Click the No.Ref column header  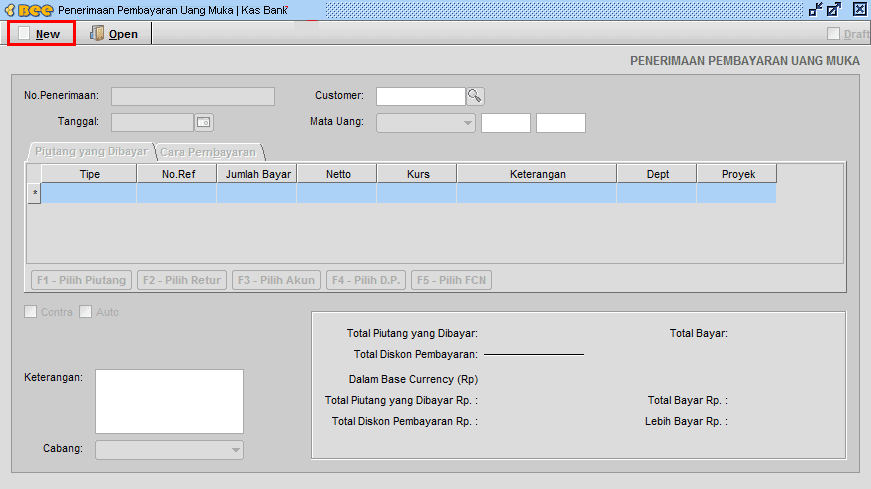178,174
